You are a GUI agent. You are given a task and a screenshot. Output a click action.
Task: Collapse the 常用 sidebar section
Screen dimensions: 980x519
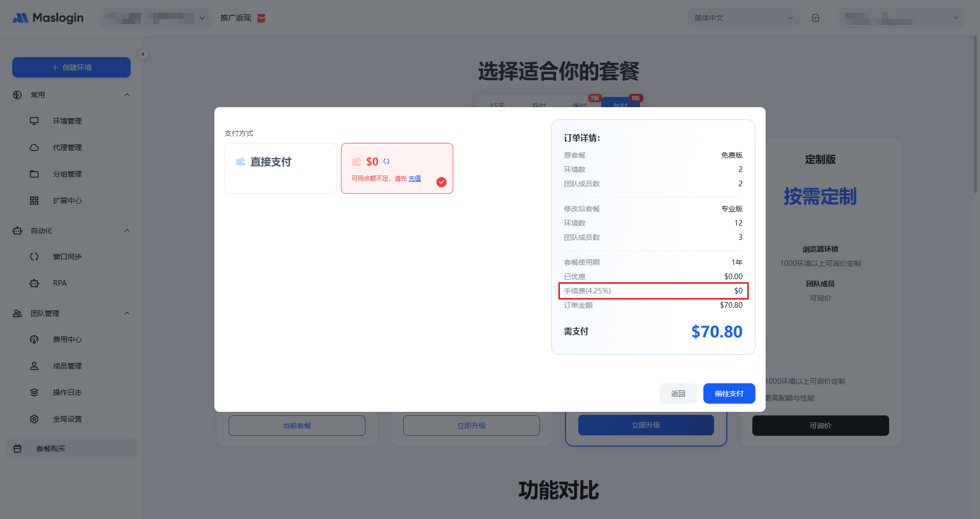tap(127, 95)
